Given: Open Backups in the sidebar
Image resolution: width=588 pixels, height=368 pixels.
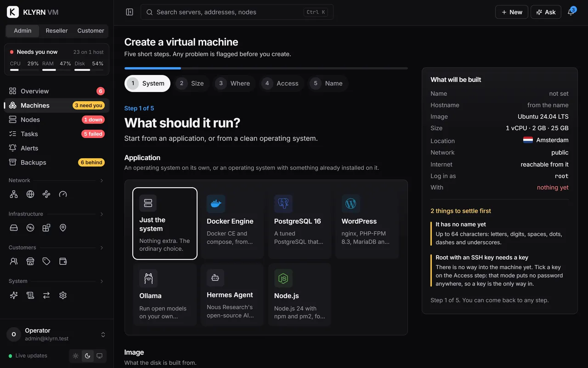Looking at the screenshot, I should (57, 162).
